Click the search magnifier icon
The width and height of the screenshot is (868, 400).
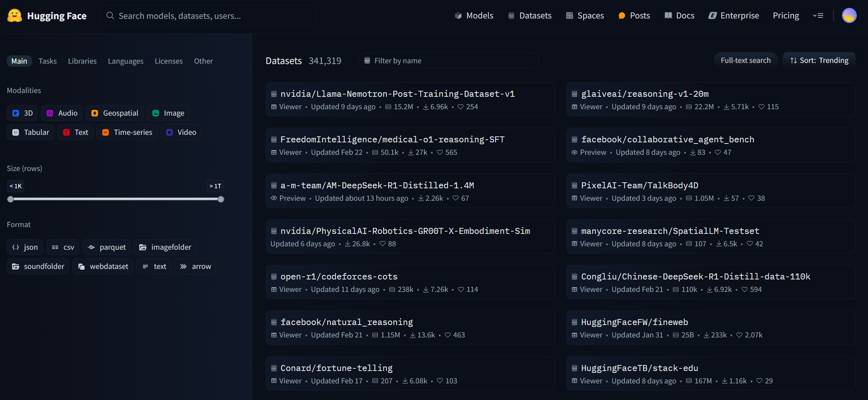(110, 15)
